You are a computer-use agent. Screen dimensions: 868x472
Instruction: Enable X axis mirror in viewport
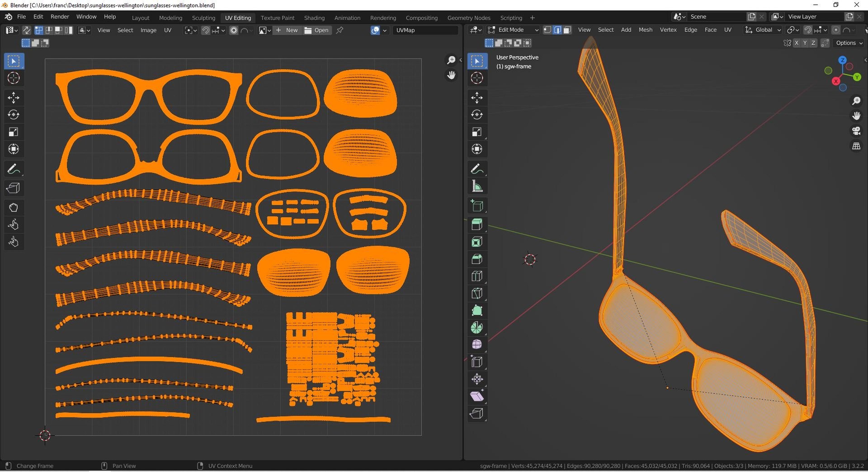(x=797, y=43)
